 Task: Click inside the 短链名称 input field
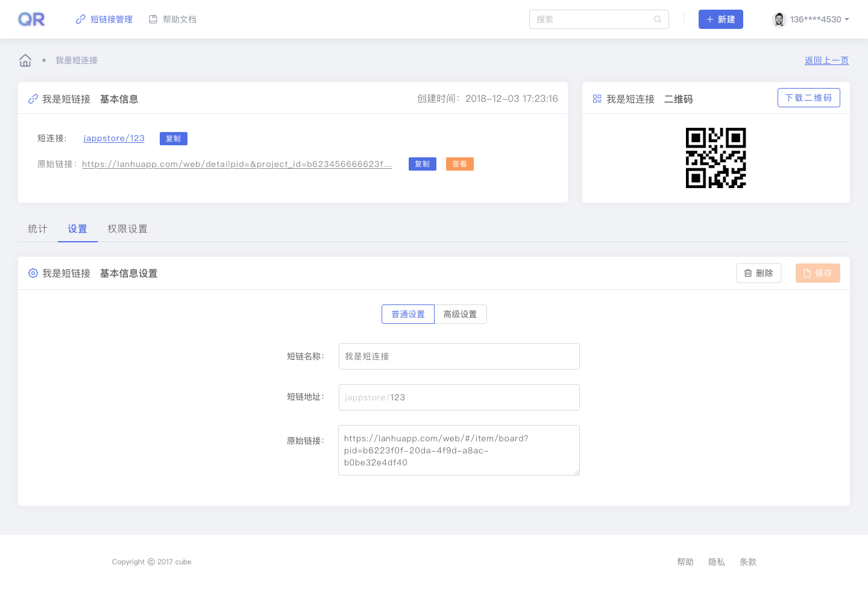point(459,356)
